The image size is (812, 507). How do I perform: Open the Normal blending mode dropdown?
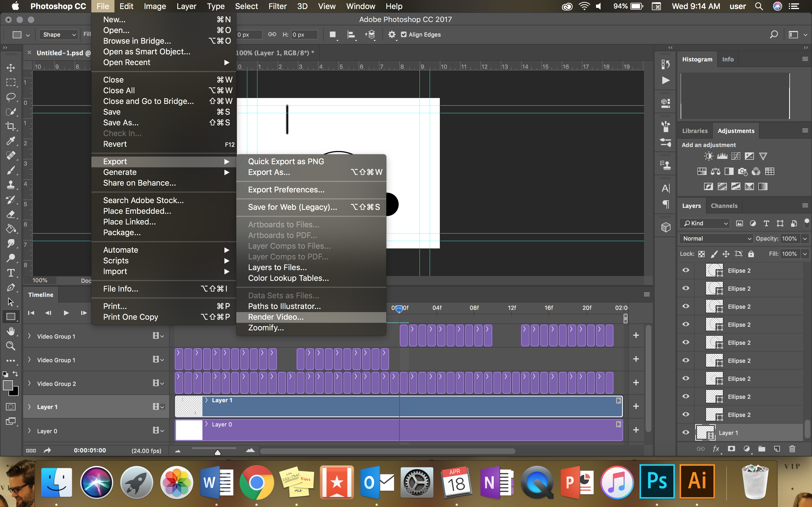(716, 238)
